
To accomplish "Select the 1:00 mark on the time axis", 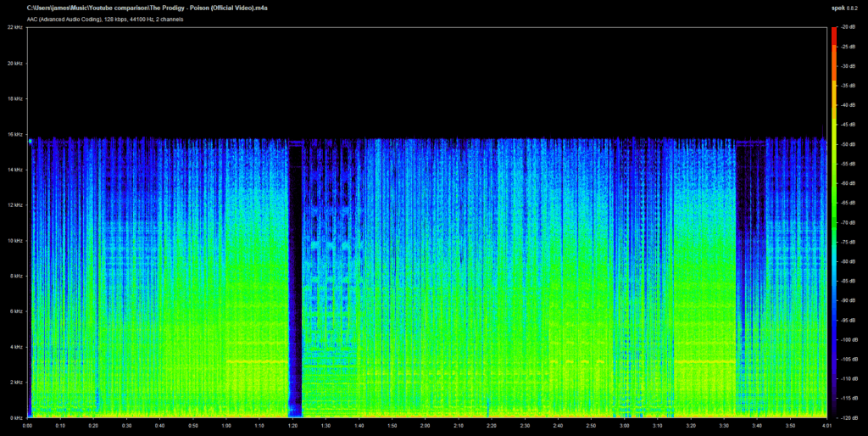I will [226, 426].
